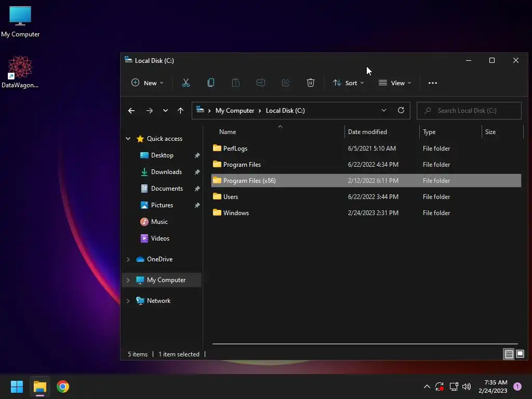Open the Start menu Windows logo
The width and height of the screenshot is (532, 399).
point(17,387)
